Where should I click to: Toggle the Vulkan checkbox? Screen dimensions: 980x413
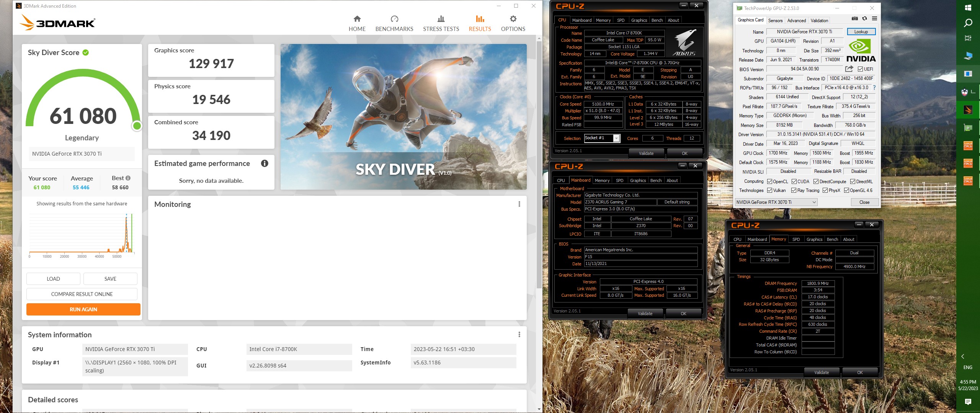pyautogui.click(x=769, y=190)
